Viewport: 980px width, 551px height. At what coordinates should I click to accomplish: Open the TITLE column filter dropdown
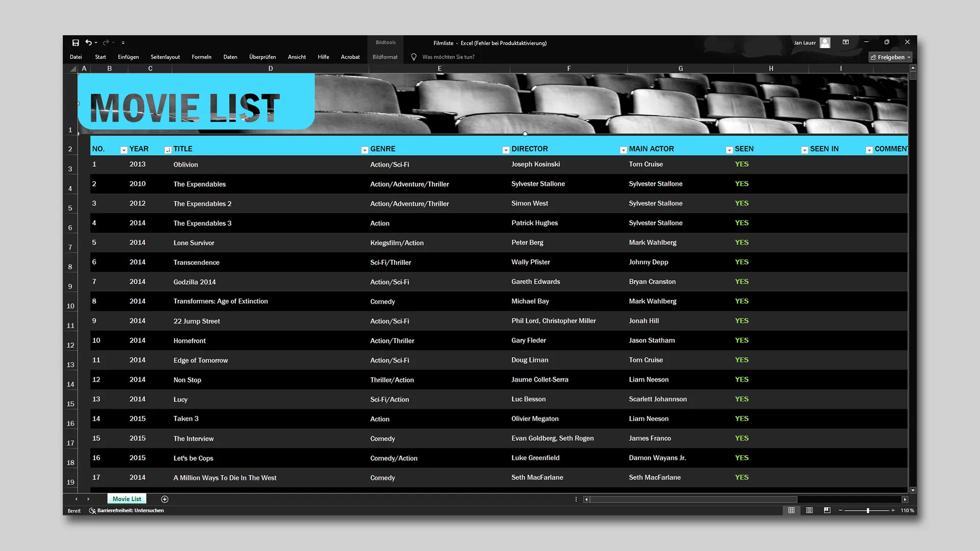364,150
